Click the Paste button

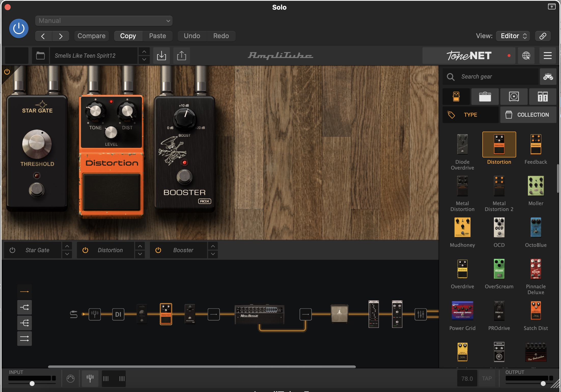158,36
